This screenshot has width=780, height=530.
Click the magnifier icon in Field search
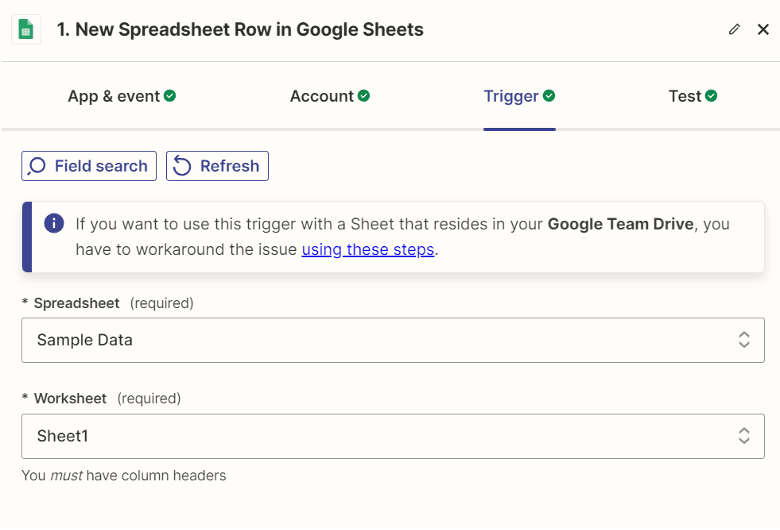(37, 166)
